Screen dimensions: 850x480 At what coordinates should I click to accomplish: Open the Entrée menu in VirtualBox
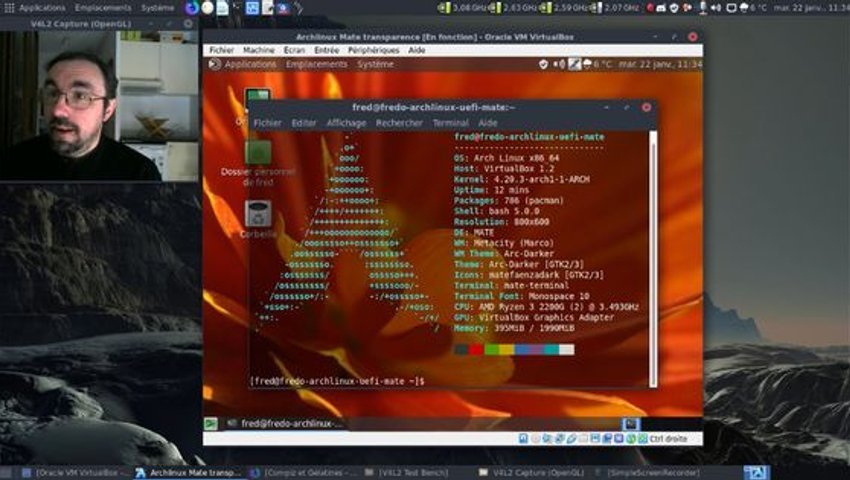(x=326, y=50)
